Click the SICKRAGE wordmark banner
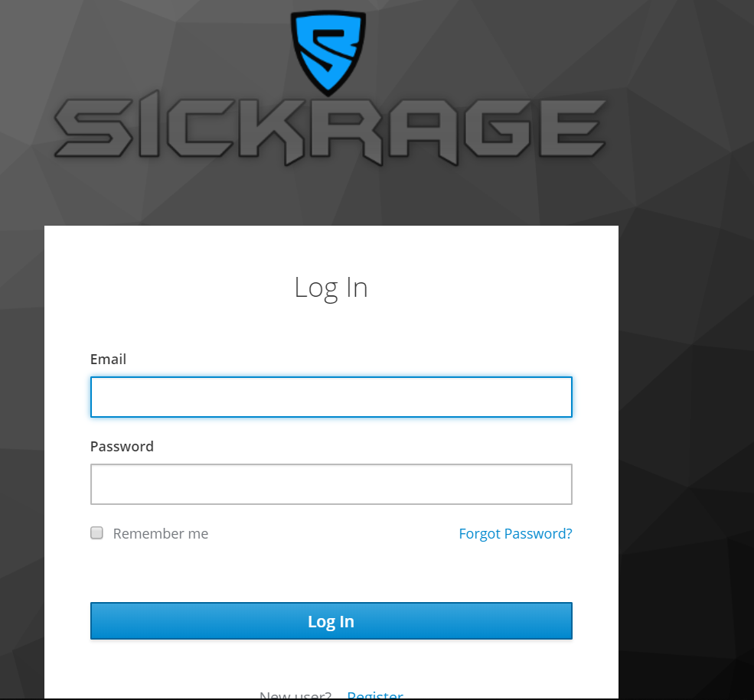 coord(330,129)
